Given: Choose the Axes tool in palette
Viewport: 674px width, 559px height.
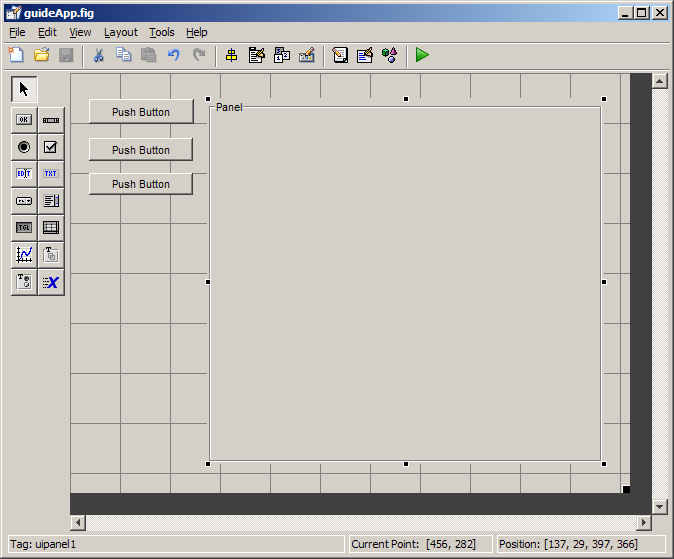Looking at the screenshot, I should tap(24, 255).
